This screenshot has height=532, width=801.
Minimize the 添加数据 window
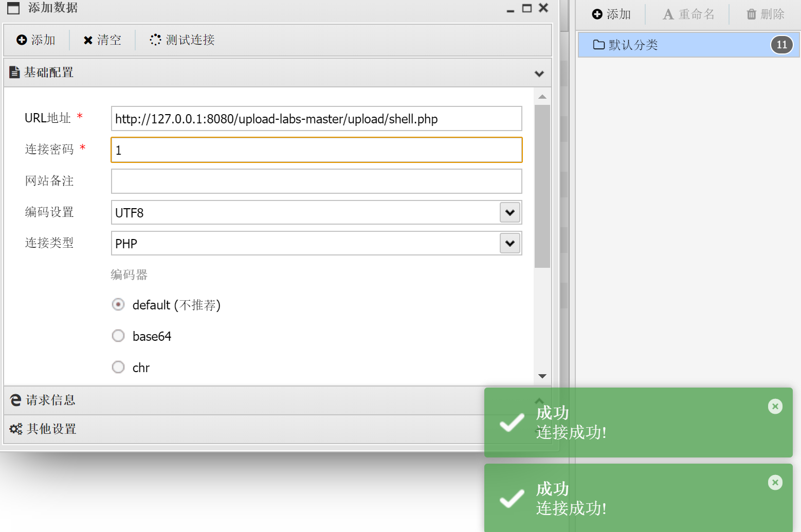(x=511, y=10)
